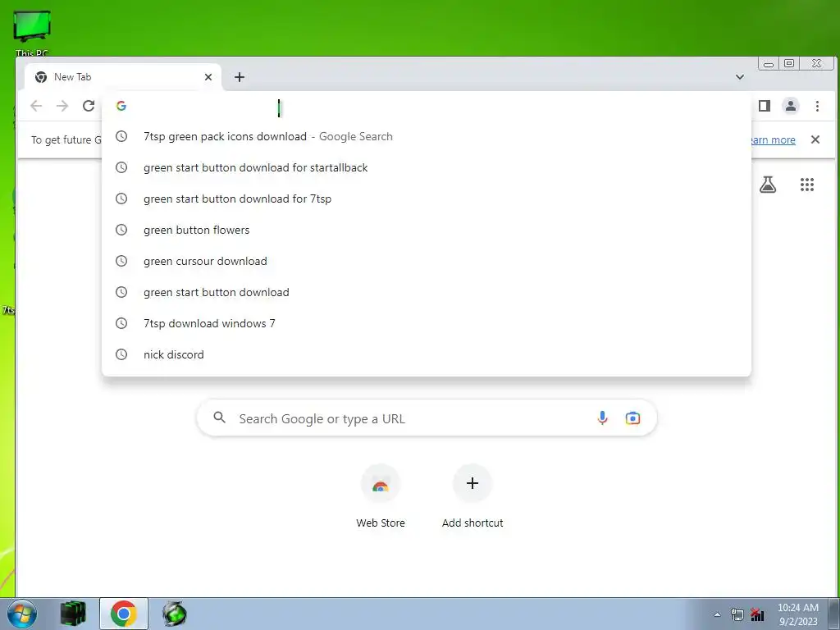Search by image with the camera lens icon
The image size is (840, 630).
632,418
